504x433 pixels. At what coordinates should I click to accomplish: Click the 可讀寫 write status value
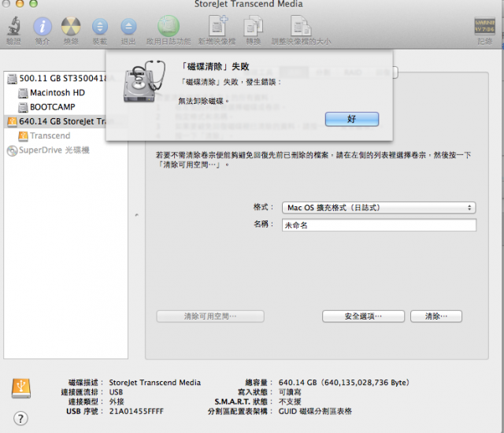[x=290, y=392]
